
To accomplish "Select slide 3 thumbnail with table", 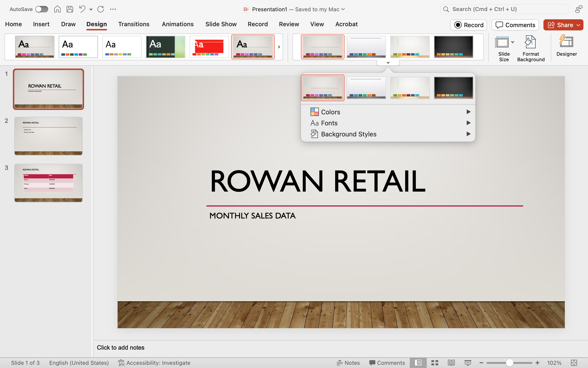I will 48,183.
